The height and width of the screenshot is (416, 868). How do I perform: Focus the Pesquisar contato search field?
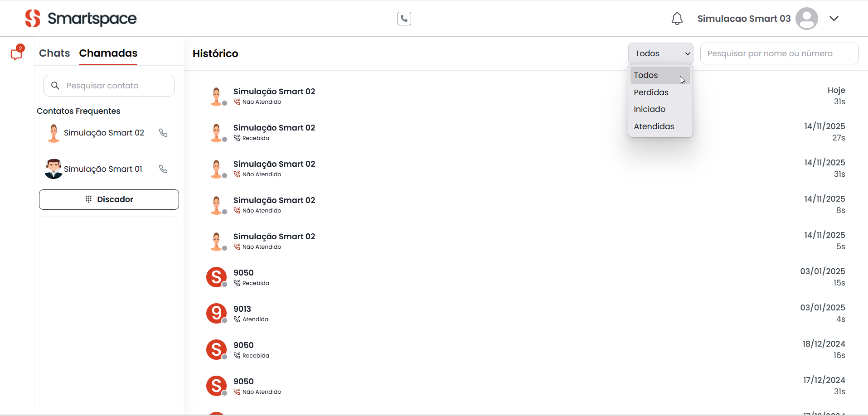point(113,86)
